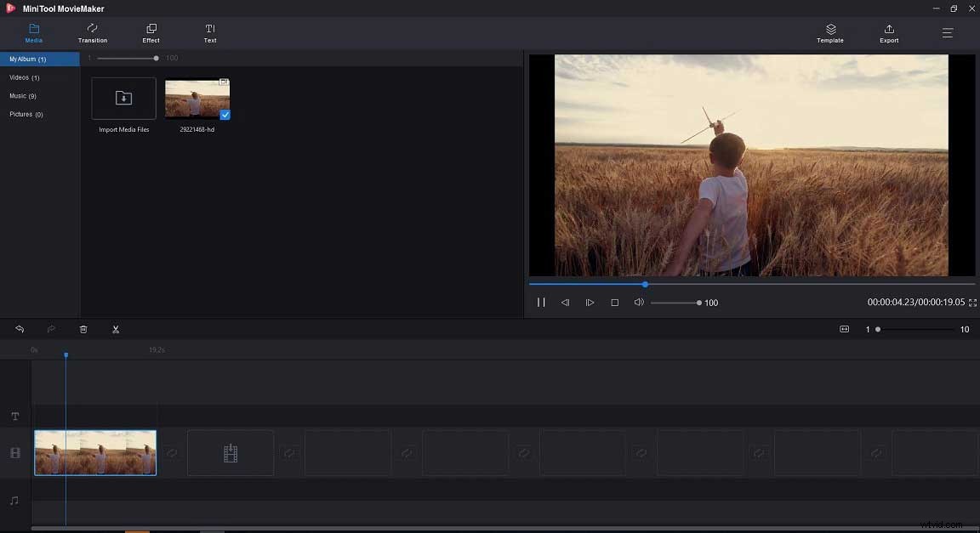Screen dimensions: 980x533
Task: Click the zoom-to-fit timeline icon
Action: click(x=844, y=329)
